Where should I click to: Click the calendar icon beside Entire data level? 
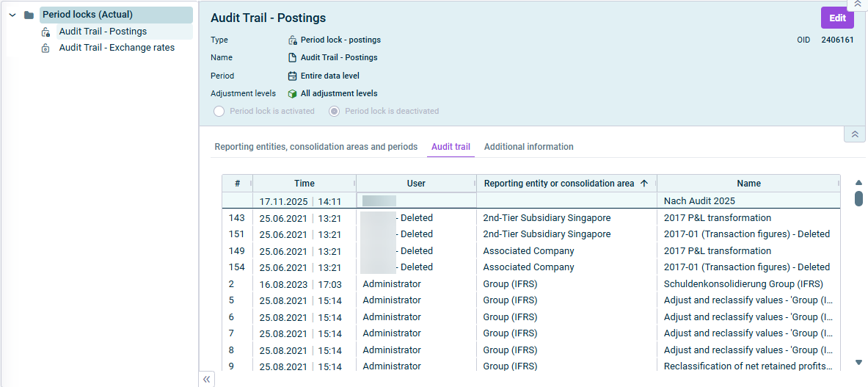(292, 76)
